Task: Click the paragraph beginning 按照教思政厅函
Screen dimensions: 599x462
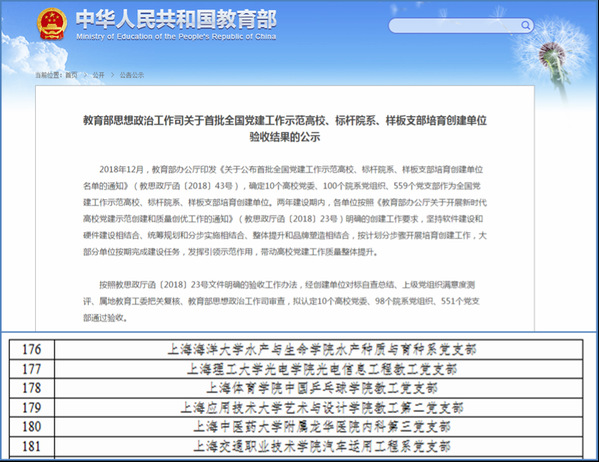Action: tap(282, 301)
